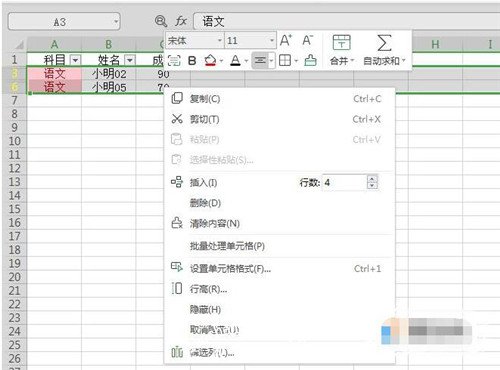Image resolution: width=500 pixels, height=370 pixels.
Task: Expand the alignment dropdown arrow
Action: [x=271, y=61]
